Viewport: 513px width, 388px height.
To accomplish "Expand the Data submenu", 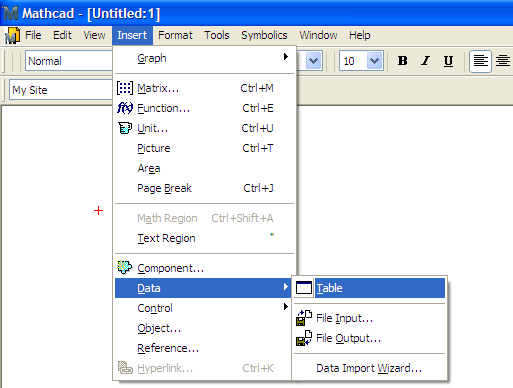I will (203, 288).
